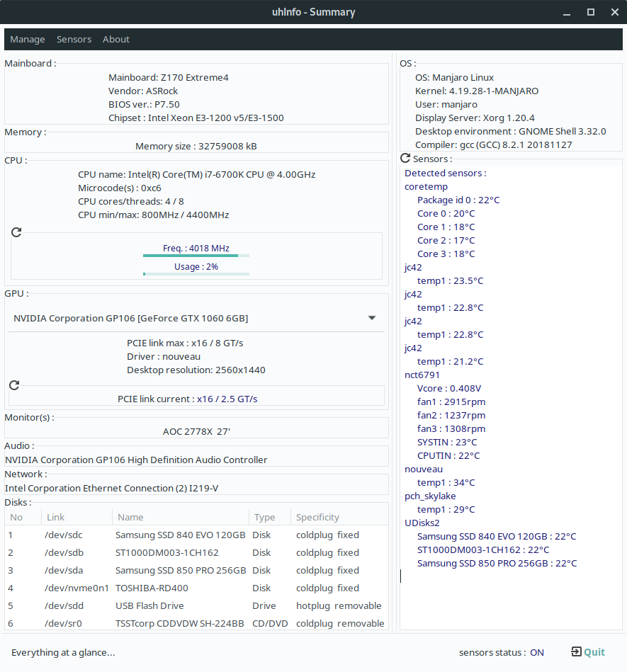The image size is (627, 672).
Task: Click the Core 2 : 17°C sensor line
Action: coord(446,241)
